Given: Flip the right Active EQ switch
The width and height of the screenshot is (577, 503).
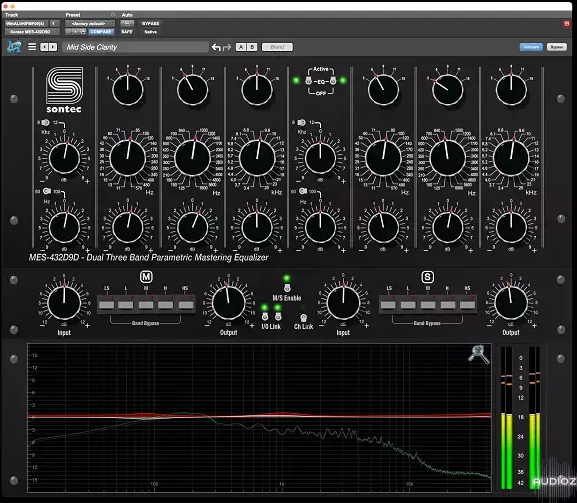Looking at the screenshot, I should tap(333, 81).
